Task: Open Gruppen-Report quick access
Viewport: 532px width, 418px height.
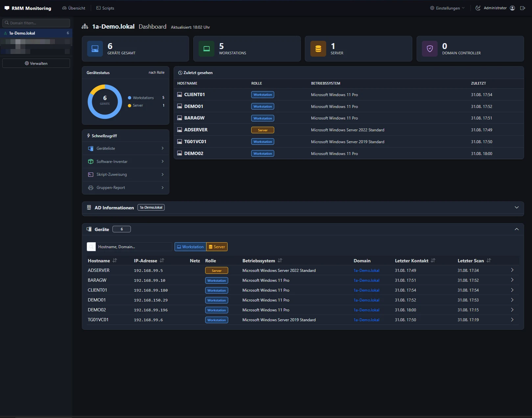Action: (x=126, y=188)
